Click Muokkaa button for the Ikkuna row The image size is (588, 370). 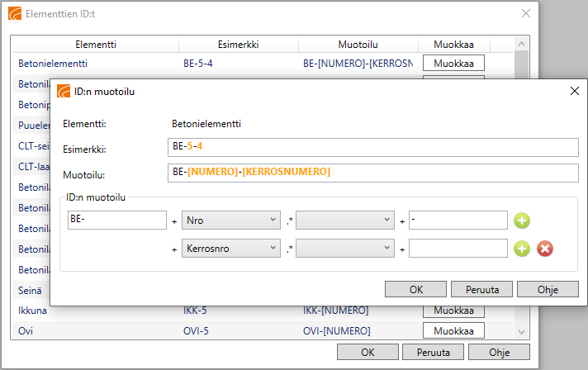(x=453, y=311)
